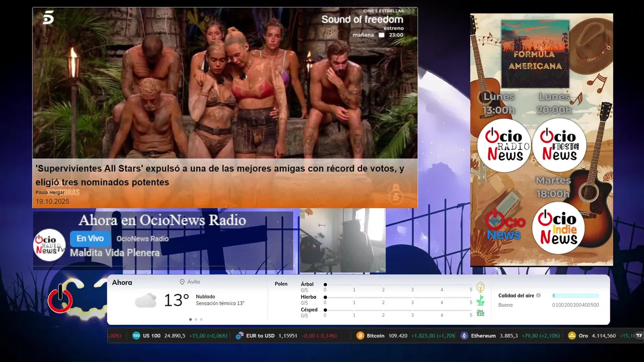Image resolution: width=644 pixels, height=362 pixels.
Task: Click the Árbol pollen level slider
Action: [398, 285]
